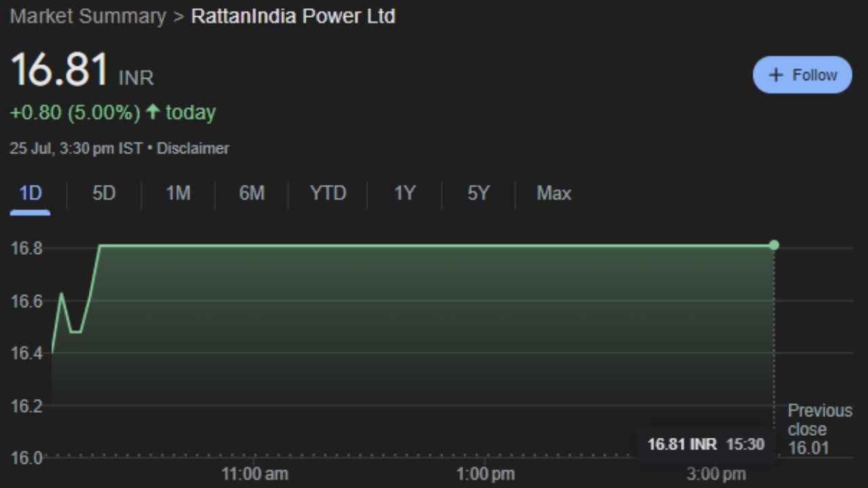
Task: Open the Market Summary breadcrumb link
Action: 87,16
